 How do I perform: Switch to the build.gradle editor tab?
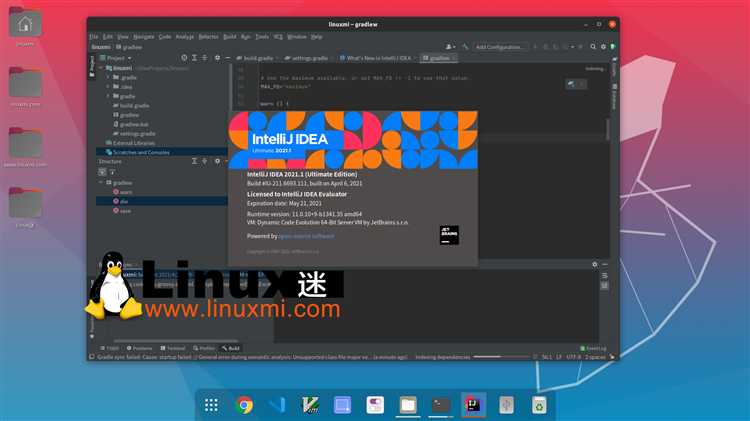point(257,57)
